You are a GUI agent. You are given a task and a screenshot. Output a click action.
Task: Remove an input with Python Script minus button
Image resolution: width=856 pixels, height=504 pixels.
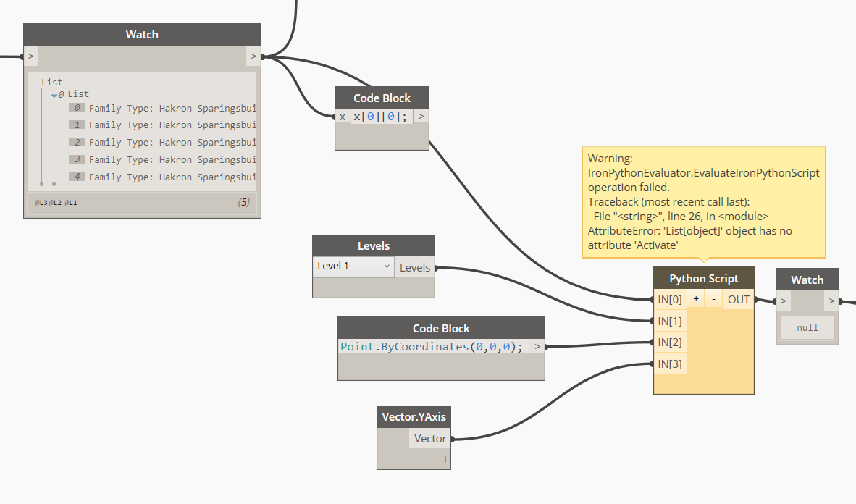tap(713, 299)
